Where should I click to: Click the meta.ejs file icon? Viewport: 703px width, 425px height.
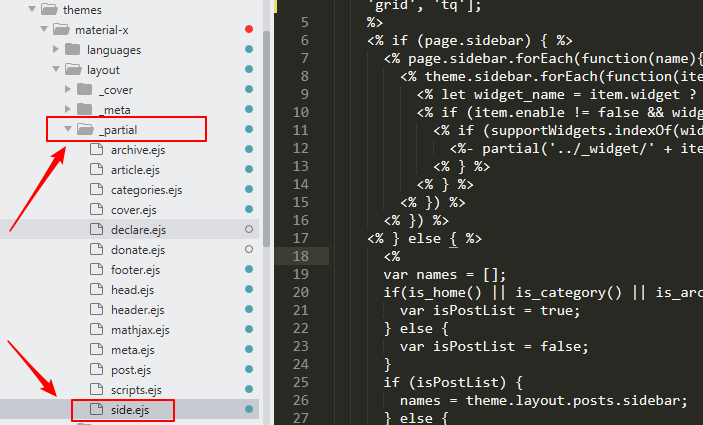click(96, 349)
